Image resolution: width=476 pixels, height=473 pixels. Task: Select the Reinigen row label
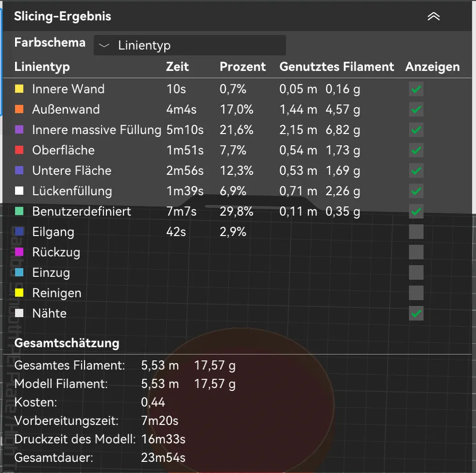coord(57,293)
